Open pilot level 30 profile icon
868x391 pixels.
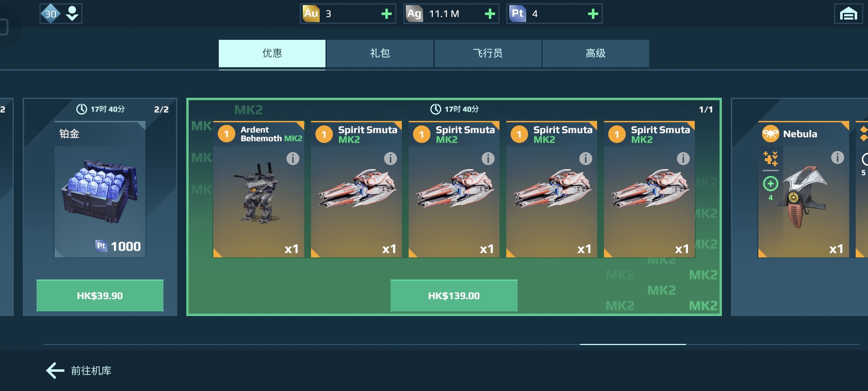pos(61,14)
